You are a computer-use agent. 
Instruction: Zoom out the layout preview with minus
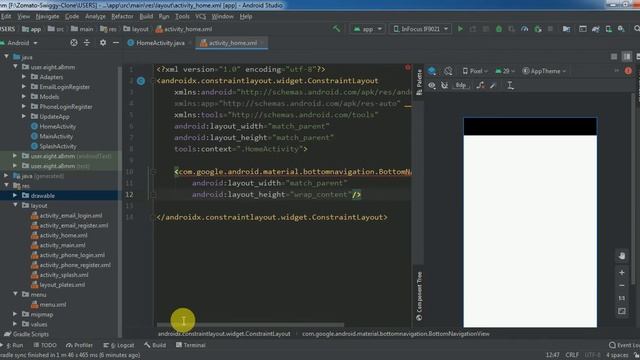coord(622,285)
